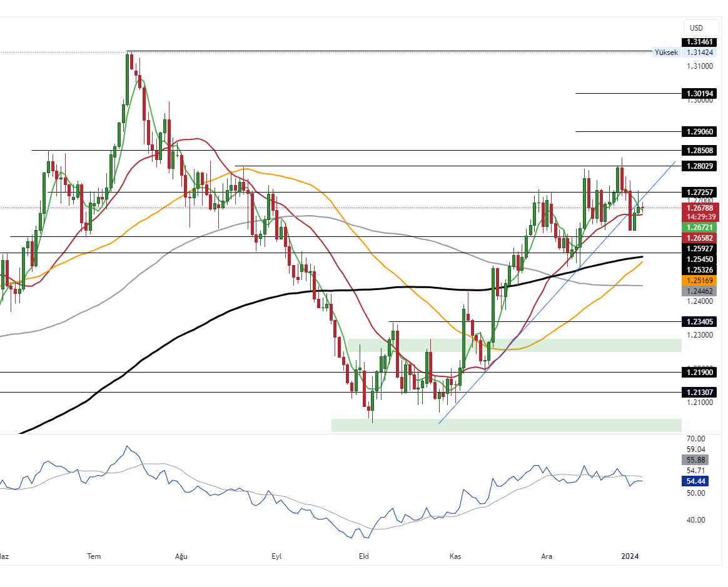Select the lower green support zone rectangle

coord(506,425)
